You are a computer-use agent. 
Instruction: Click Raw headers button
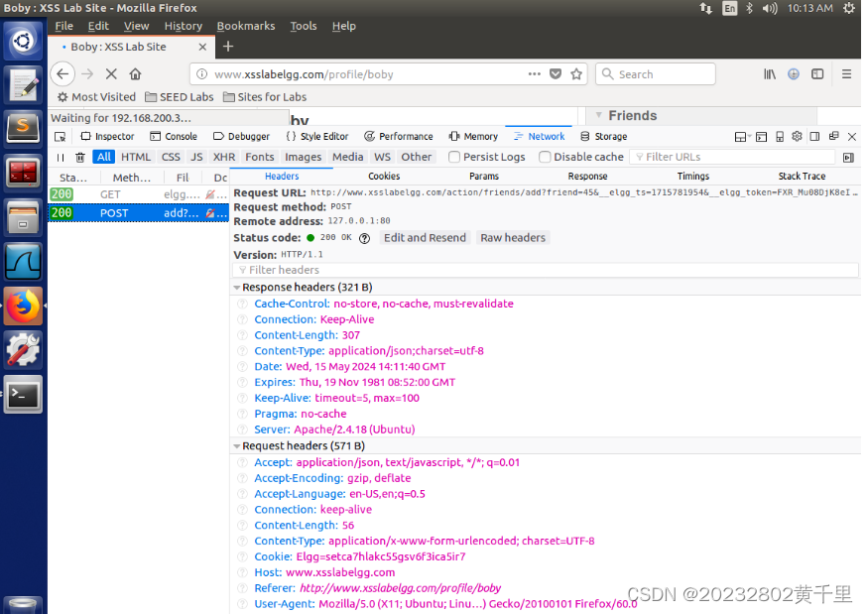pyautogui.click(x=513, y=238)
